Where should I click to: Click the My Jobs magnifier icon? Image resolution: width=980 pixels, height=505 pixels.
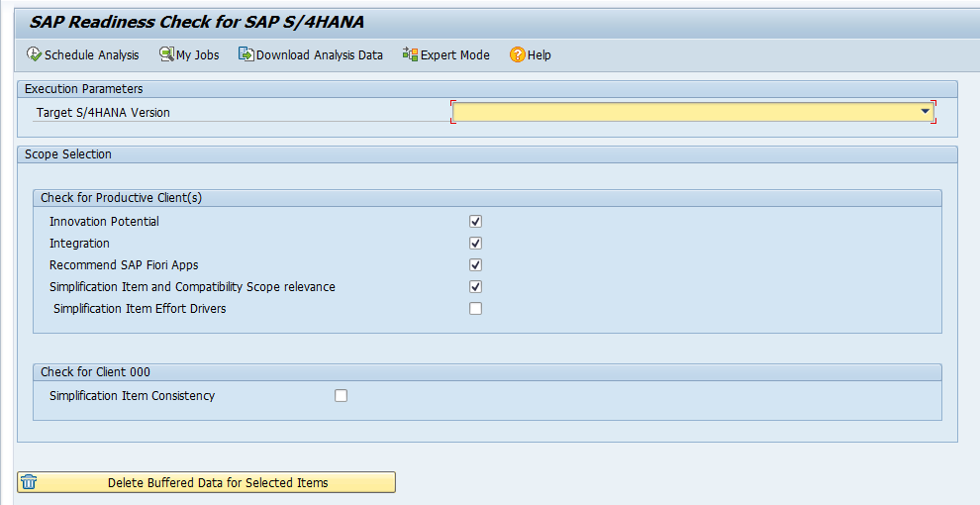(x=166, y=54)
